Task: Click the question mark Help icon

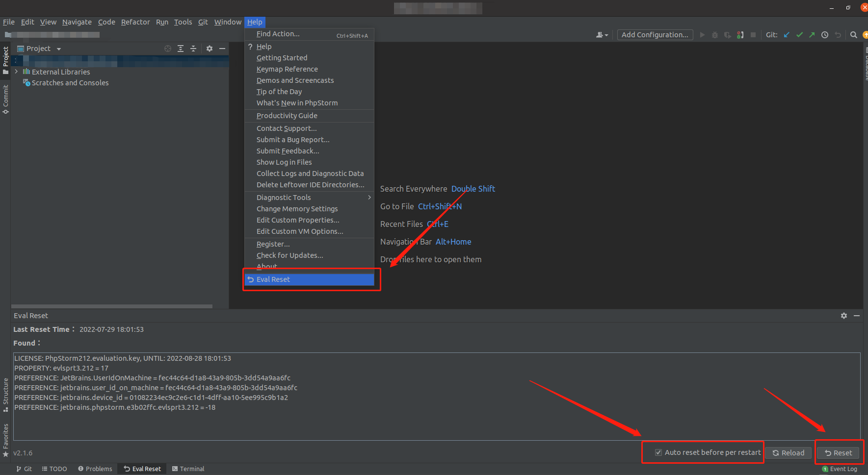Action: click(x=250, y=47)
